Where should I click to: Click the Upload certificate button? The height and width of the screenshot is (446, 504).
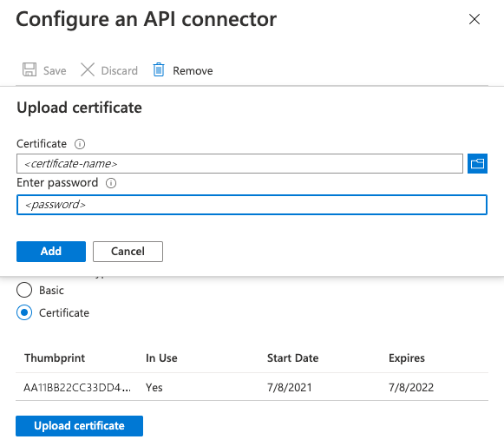pyautogui.click(x=80, y=426)
